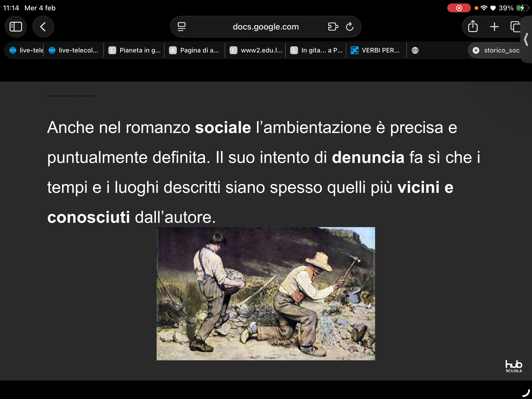
Task: Expand the slide-over handle chevron
Action: coord(526,39)
